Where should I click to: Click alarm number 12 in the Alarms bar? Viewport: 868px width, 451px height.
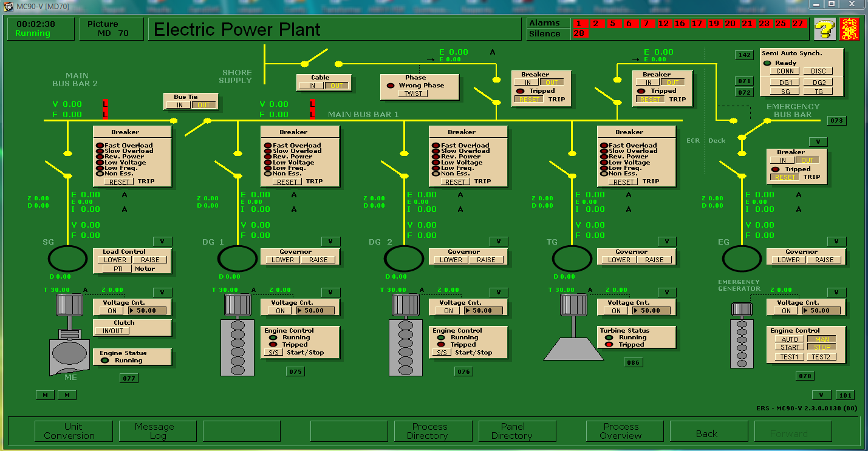663,23
